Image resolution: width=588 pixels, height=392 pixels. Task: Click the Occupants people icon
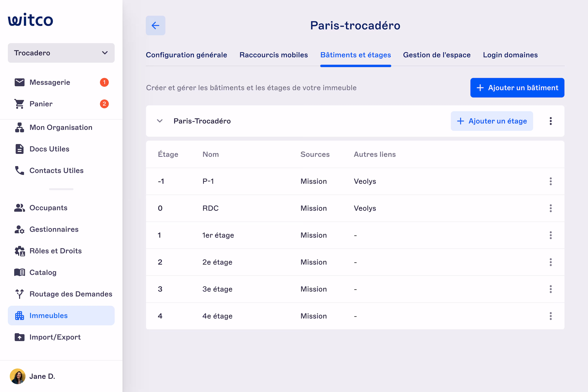tap(20, 208)
